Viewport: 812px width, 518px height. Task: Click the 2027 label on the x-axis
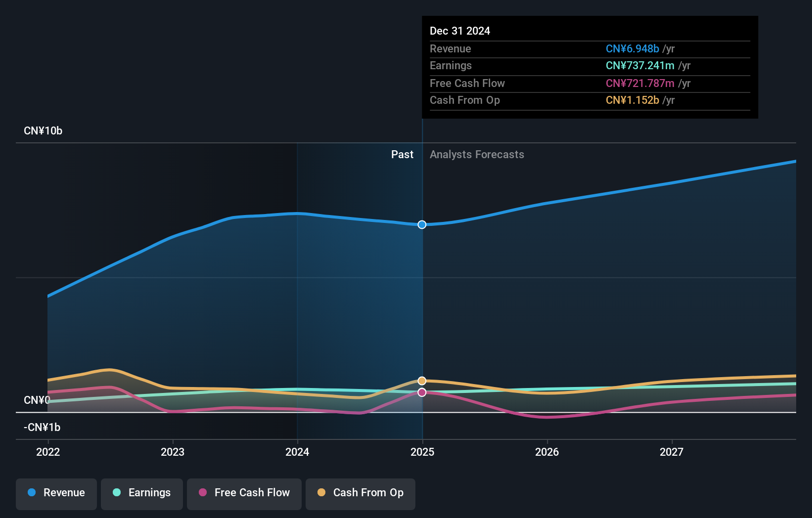(x=672, y=452)
